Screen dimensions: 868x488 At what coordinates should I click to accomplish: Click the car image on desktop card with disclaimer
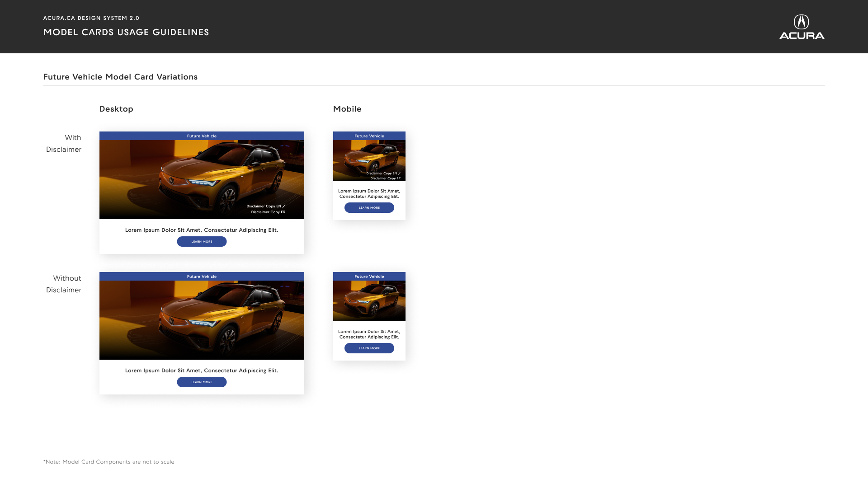click(202, 179)
